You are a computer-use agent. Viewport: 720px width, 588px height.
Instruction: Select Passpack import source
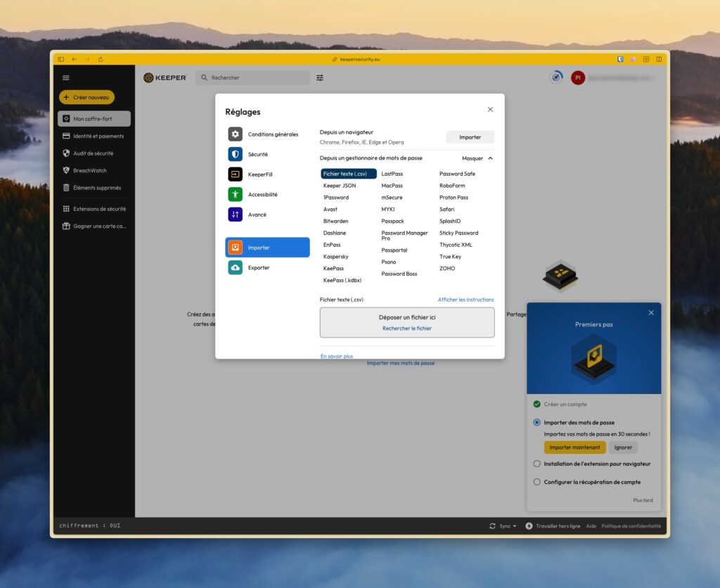pyautogui.click(x=392, y=221)
